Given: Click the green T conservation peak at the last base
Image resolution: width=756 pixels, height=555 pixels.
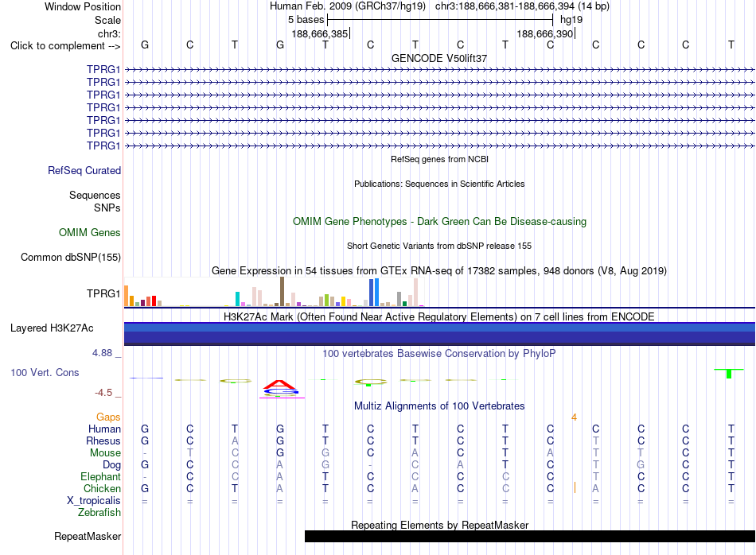Looking at the screenshot, I should [x=729, y=374].
